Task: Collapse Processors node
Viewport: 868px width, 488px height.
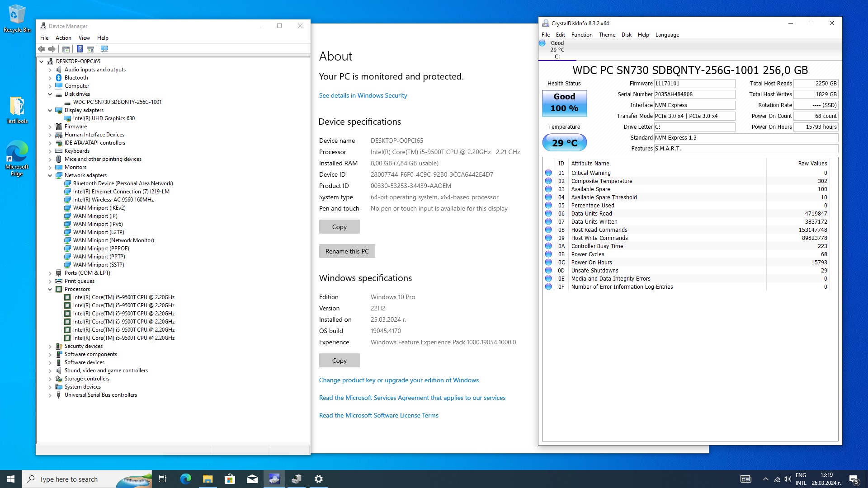Action: 50,289
